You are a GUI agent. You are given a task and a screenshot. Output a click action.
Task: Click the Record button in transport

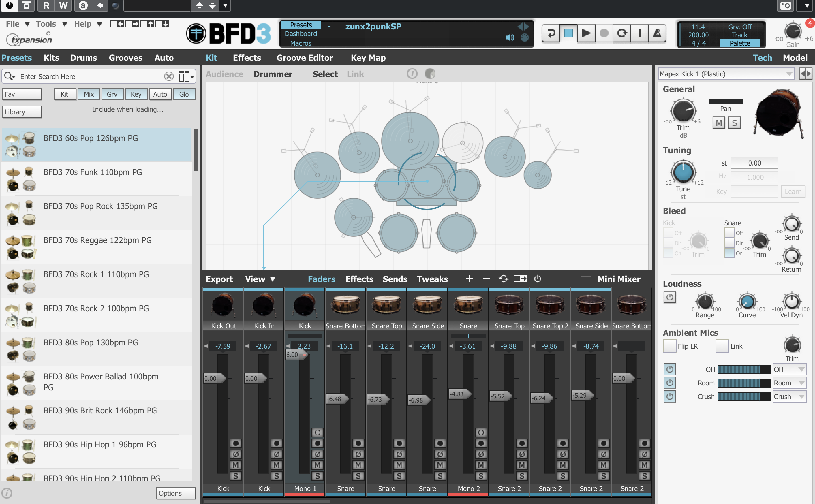tap(604, 33)
